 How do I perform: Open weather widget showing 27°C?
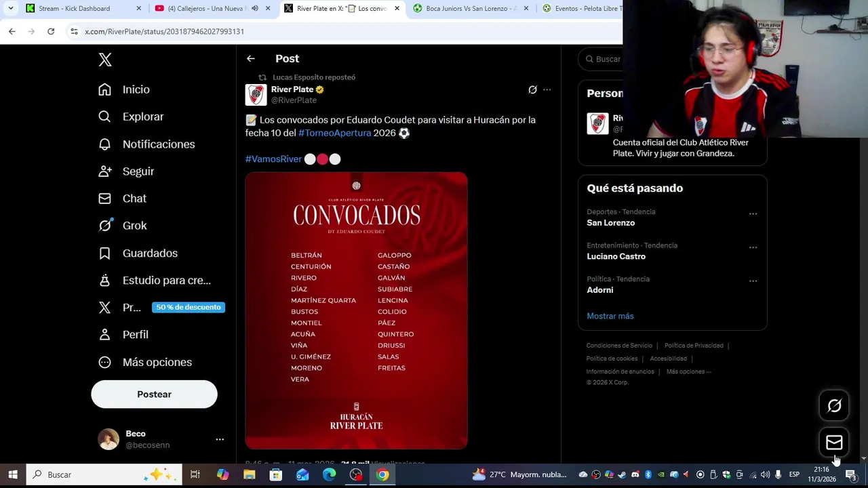tap(519, 474)
